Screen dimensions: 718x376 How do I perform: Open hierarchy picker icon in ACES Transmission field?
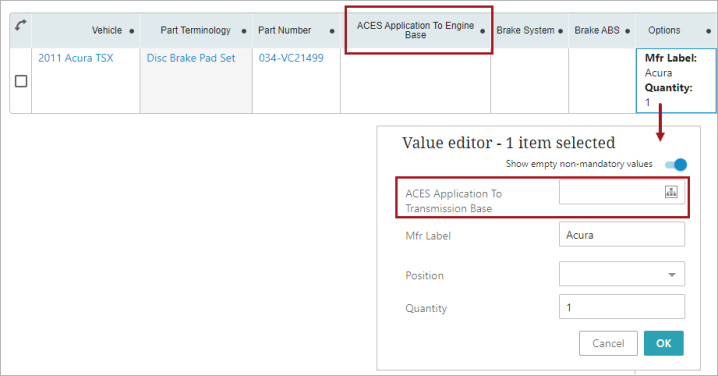tap(671, 192)
